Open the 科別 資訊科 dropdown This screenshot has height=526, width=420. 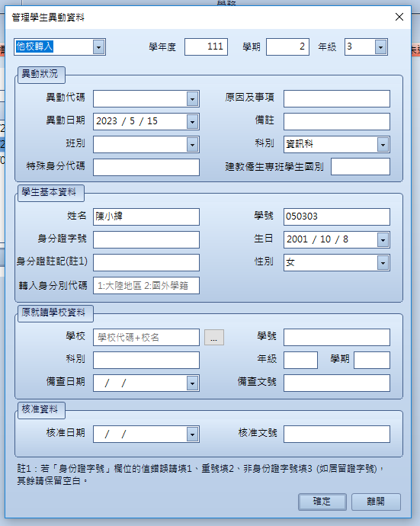pos(383,145)
